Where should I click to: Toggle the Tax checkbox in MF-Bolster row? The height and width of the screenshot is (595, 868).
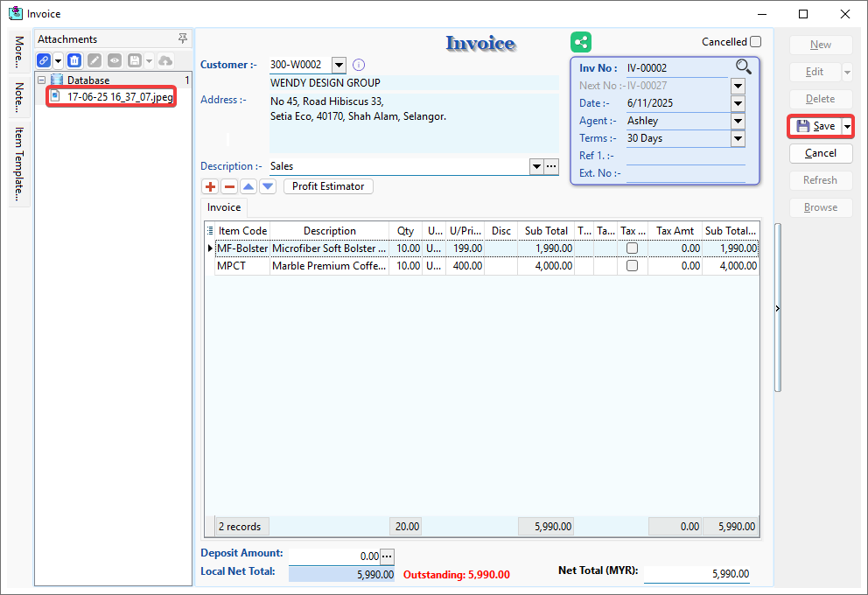tap(632, 248)
